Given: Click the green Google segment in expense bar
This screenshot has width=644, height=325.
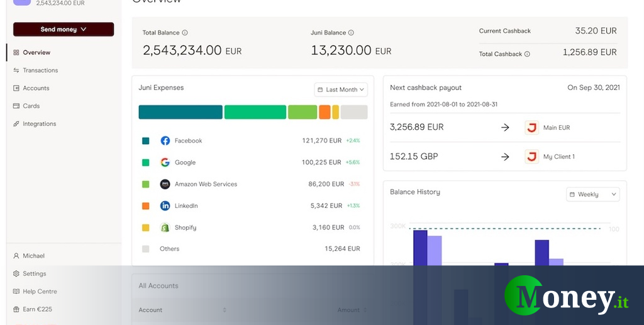Looking at the screenshot, I should point(255,112).
